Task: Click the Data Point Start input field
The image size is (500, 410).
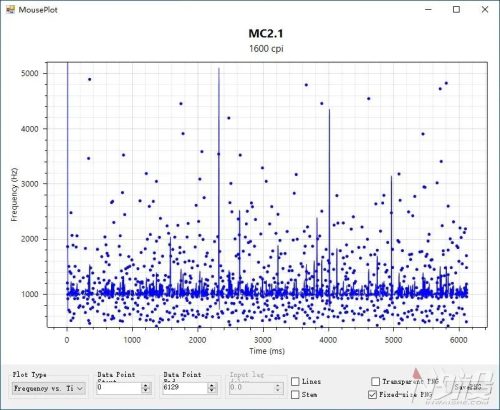Action: (119, 388)
